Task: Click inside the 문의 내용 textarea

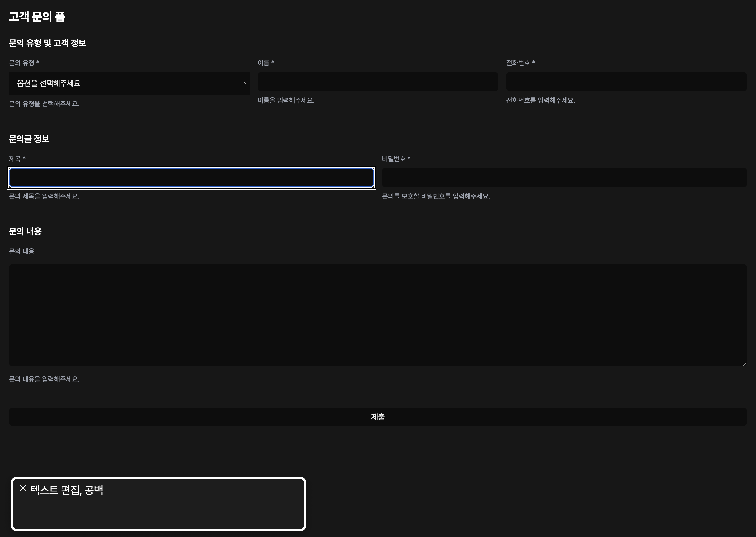Action: tap(378, 315)
